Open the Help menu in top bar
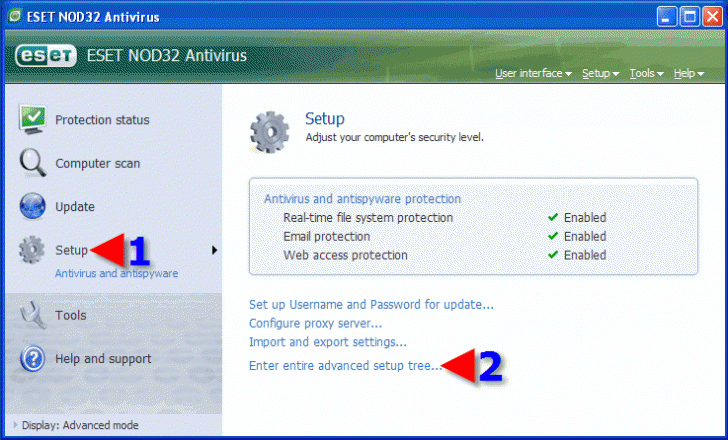The image size is (728, 440). (x=688, y=74)
